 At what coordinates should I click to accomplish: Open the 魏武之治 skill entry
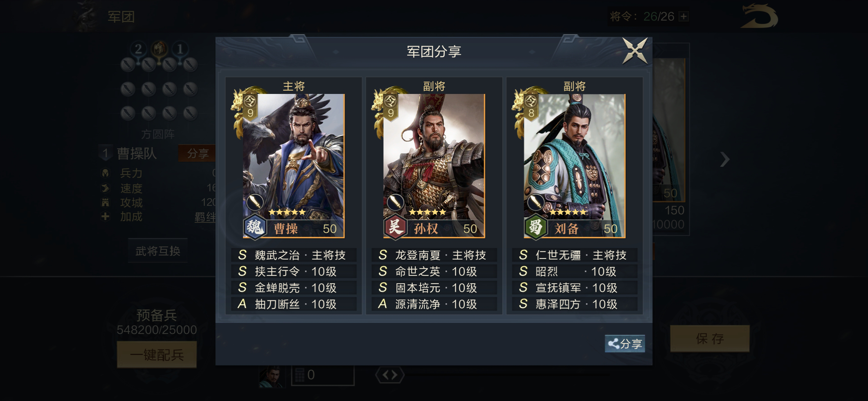(294, 255)
